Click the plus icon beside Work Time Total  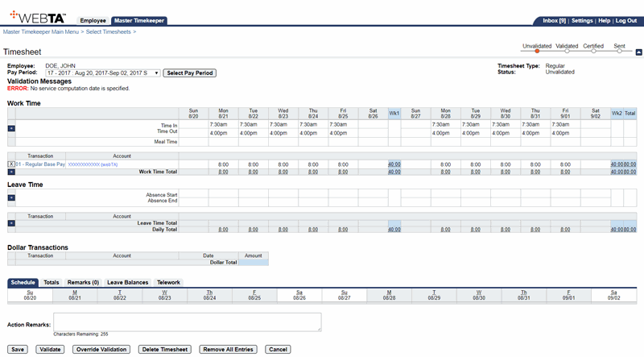coord(11,172)
